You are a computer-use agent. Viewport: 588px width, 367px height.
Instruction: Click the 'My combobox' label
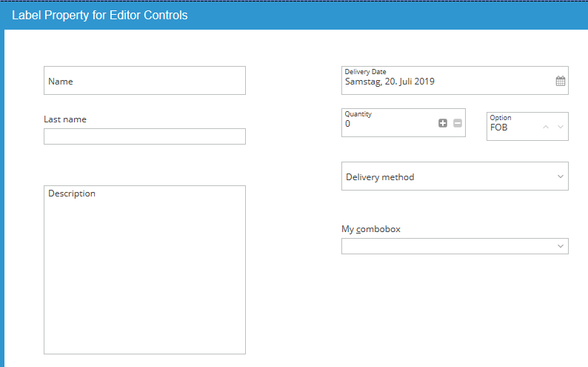pos(371,229)
